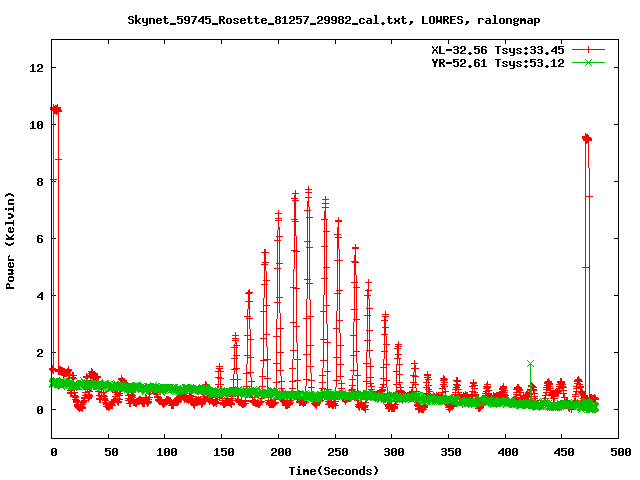Click the y-axis tick label 10
This screenshot has height=480, width=640.
[36, 125]
